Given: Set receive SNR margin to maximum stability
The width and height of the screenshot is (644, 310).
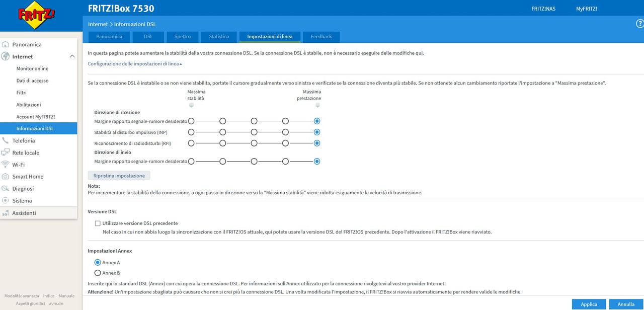Looking at the screenshot, I should click(x=191, y=121).
